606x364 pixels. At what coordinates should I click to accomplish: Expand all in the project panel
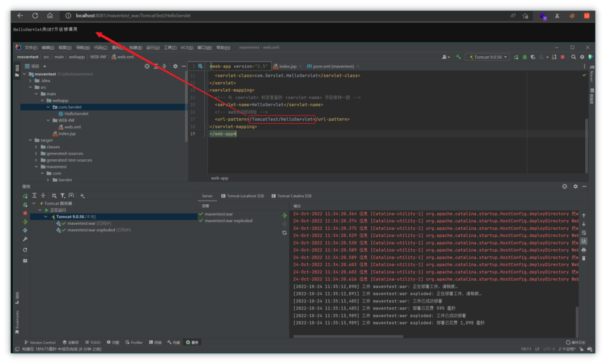coord(156,66)
